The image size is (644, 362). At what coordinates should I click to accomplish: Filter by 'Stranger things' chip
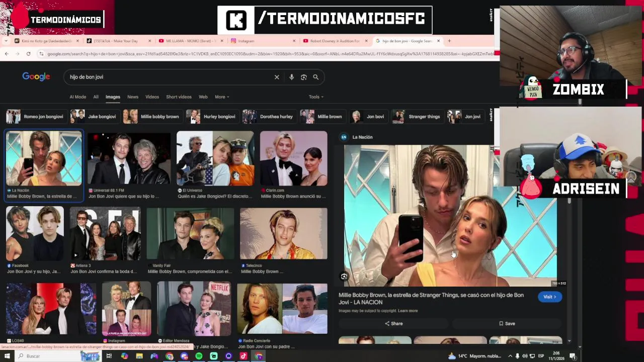point(417,117)
